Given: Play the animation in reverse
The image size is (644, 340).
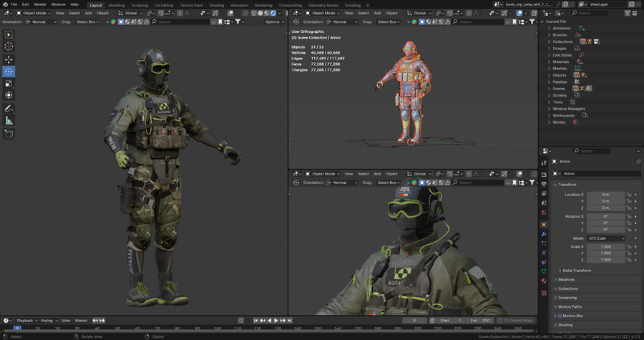Looking at the screenshot, I should (270, 320).
